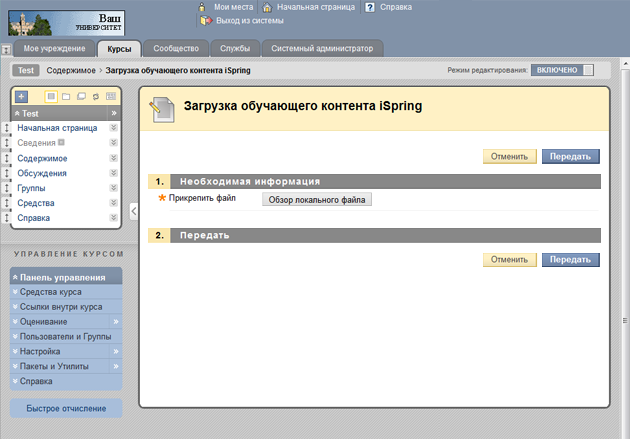Open dropdown chevron for Содержимое menu item
The height and width of the screenshot is (439, 630).
point(114,158)
